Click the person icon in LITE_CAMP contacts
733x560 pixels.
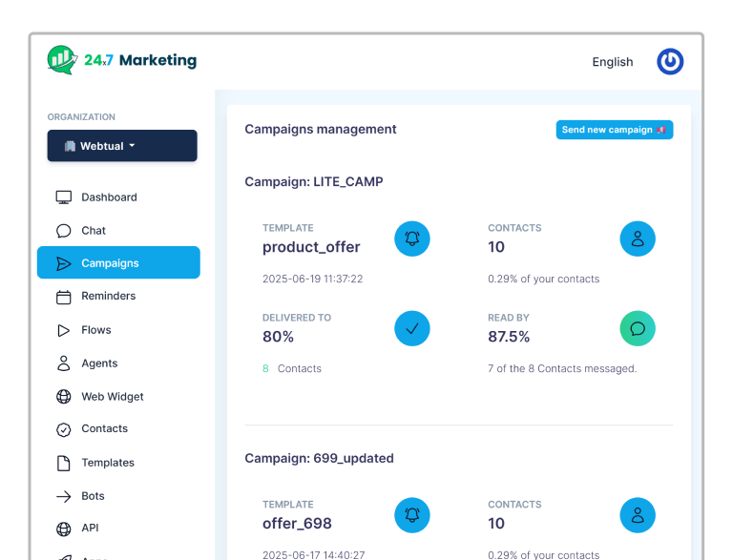[x=638, y=239]
